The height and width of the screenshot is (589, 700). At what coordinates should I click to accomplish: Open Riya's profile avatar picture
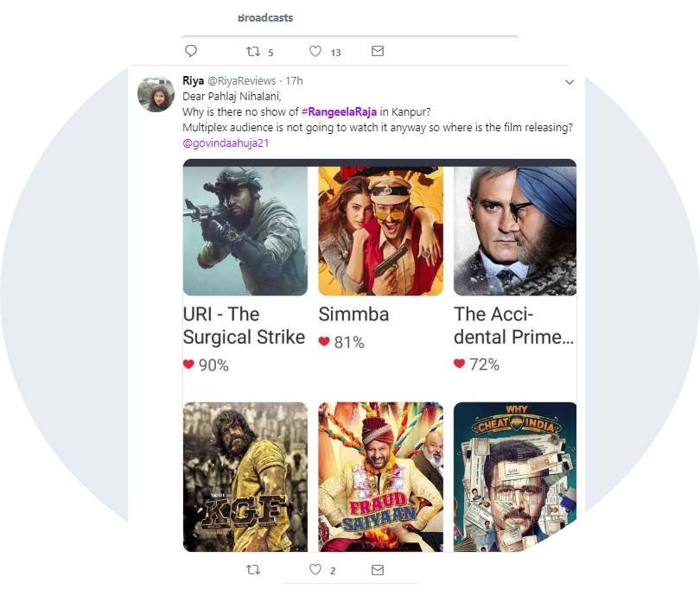[156, 94]
